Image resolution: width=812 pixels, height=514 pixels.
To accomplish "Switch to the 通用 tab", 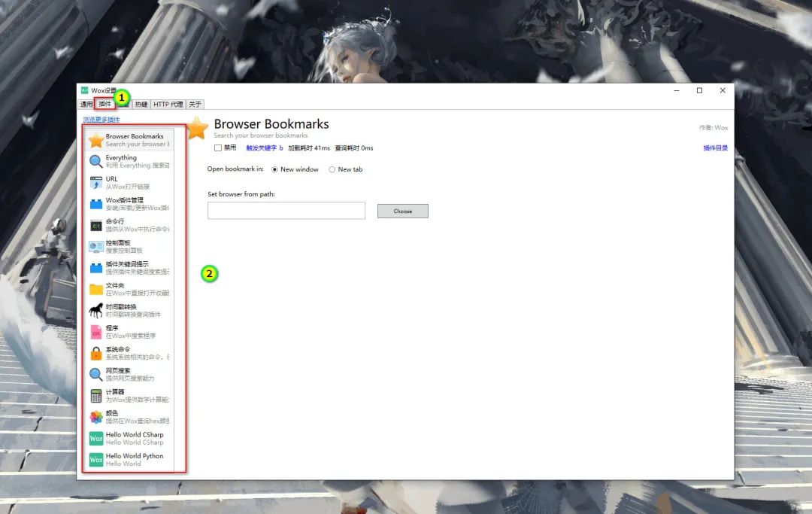I will [86, 104].
